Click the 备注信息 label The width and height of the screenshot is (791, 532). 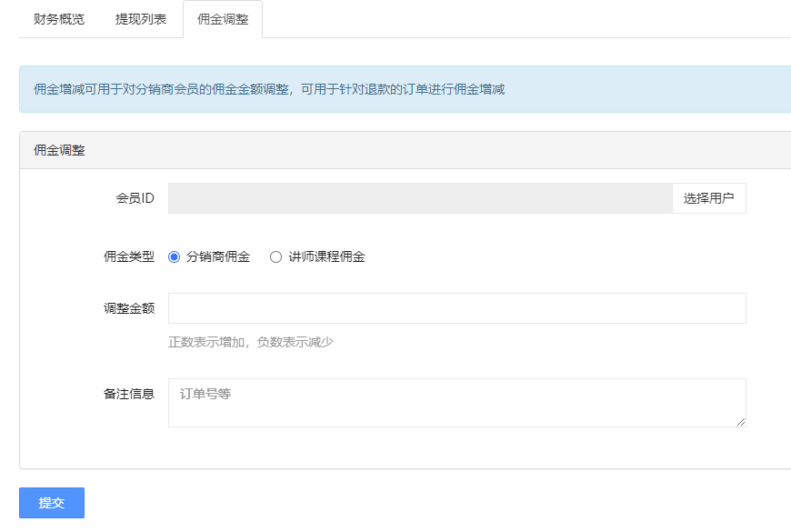point(129,394)
